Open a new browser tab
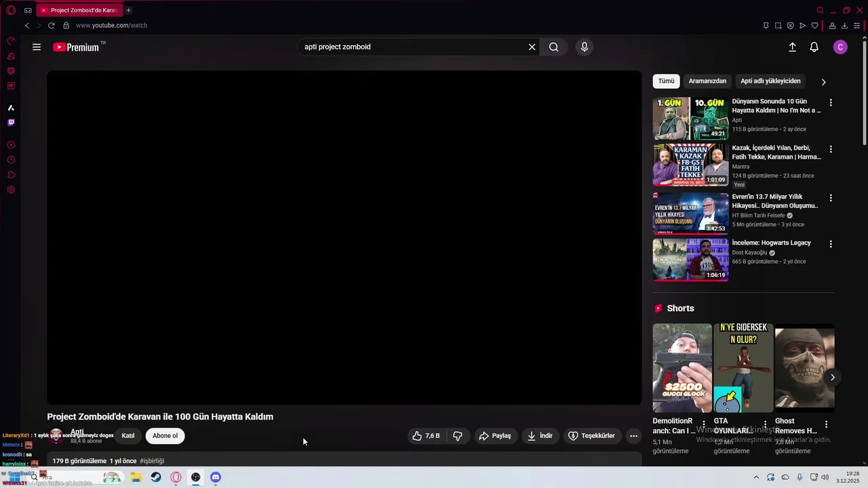The image size is (868, 488). (x=129, y=10)
